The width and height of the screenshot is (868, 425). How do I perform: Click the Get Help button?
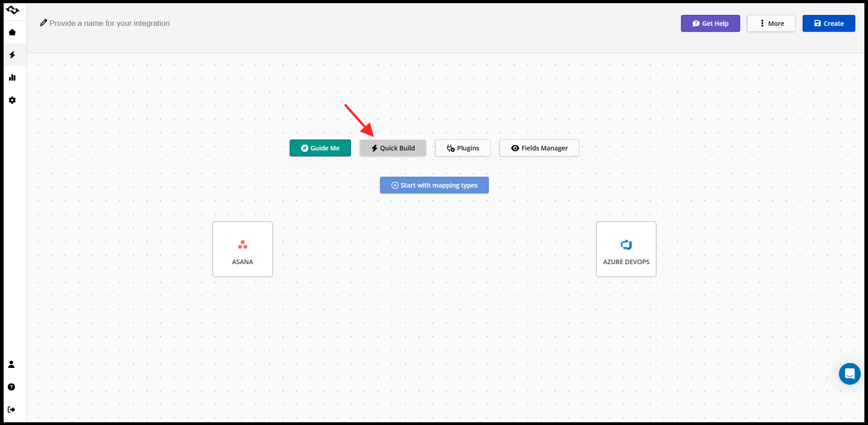[x=710, y=23]
